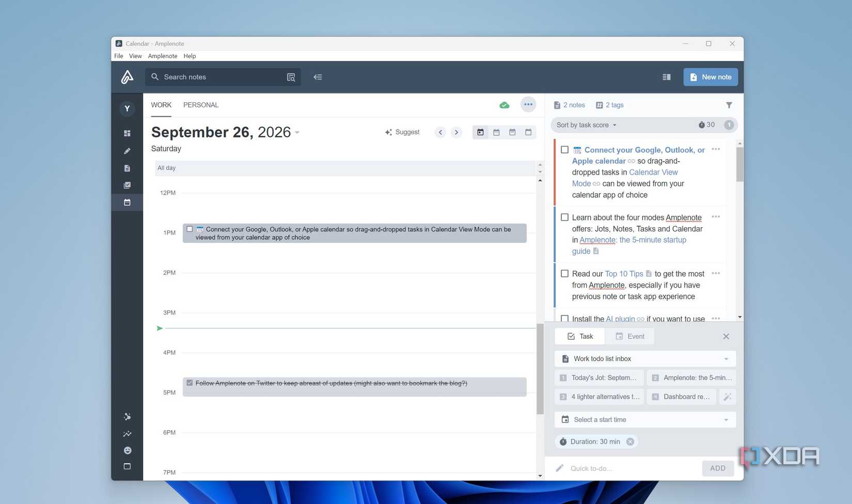Collapse the sidebar with the arrow-list icon
Viewport: 852px width, 504px height.
pos(318,77)
